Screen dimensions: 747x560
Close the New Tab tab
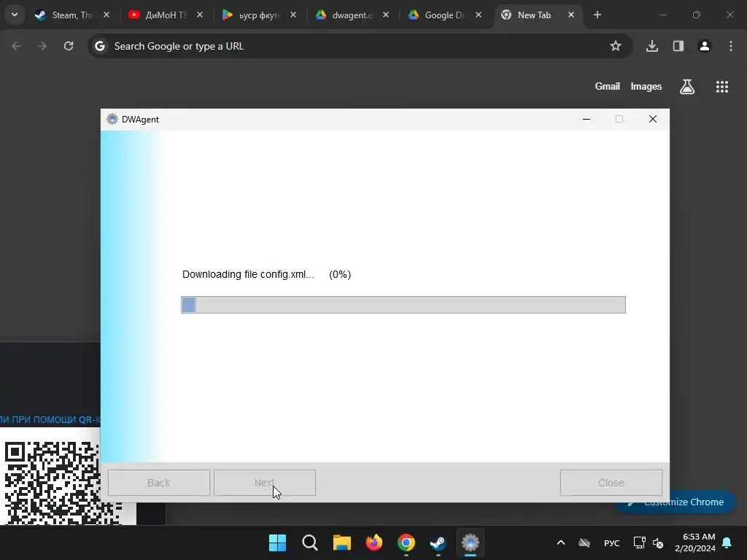pos(571,15)
